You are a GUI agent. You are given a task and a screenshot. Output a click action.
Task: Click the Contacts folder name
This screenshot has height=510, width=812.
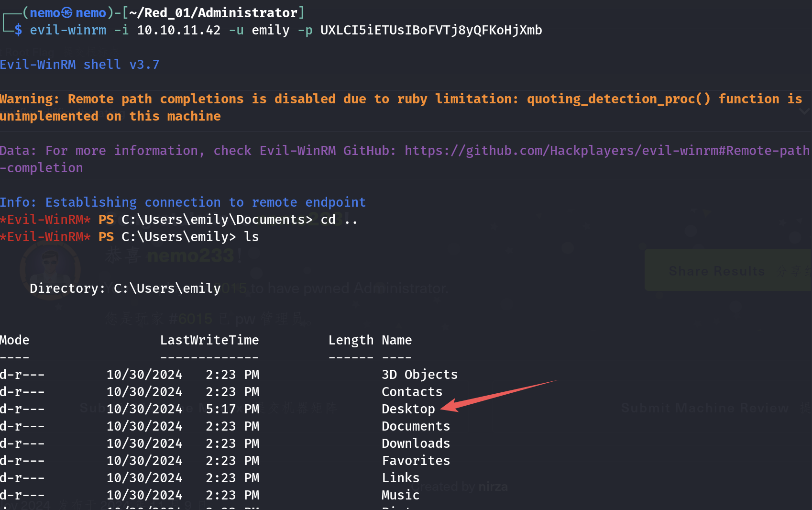point(412,392)
